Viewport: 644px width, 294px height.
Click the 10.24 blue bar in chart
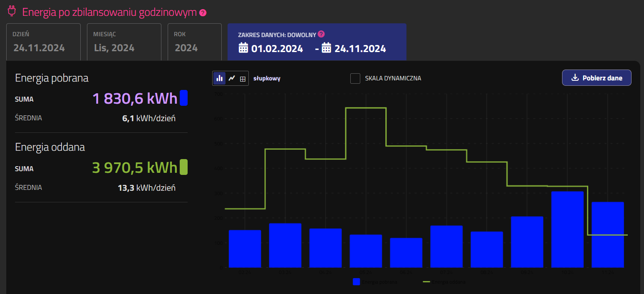(x=567, y=229)
